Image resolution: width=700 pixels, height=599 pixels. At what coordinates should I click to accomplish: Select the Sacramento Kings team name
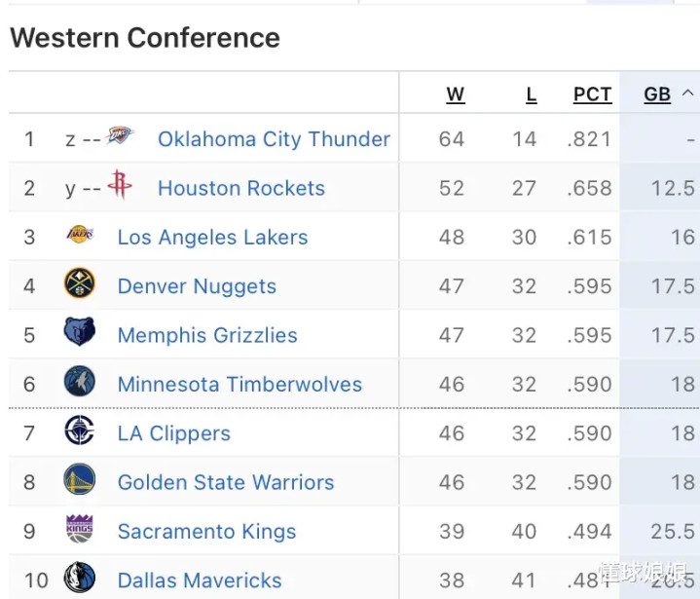tap(206, 531)
